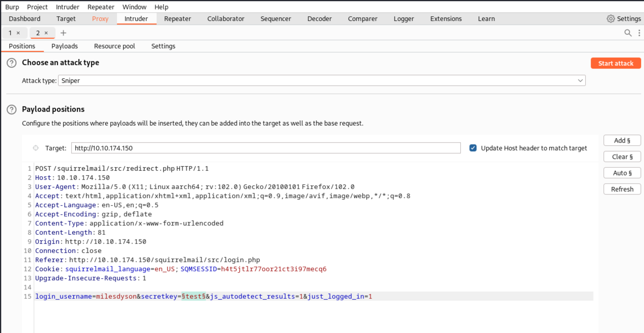This screenshot has height=333, width=644.
Task: Open help for Choose an attack type
Action: tap(12, 63)
